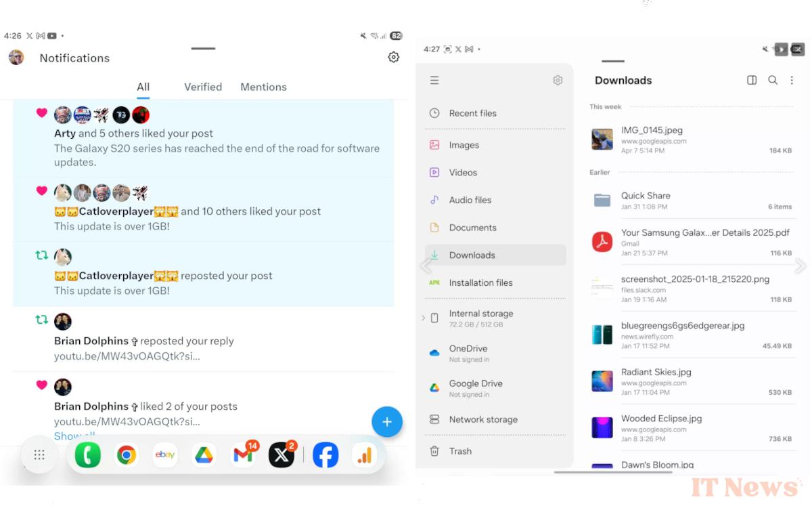Image resolution: width=812 pixels, height=508 pixels.
Task: Open Installation files (APK) category
Action: coord(495,282)
